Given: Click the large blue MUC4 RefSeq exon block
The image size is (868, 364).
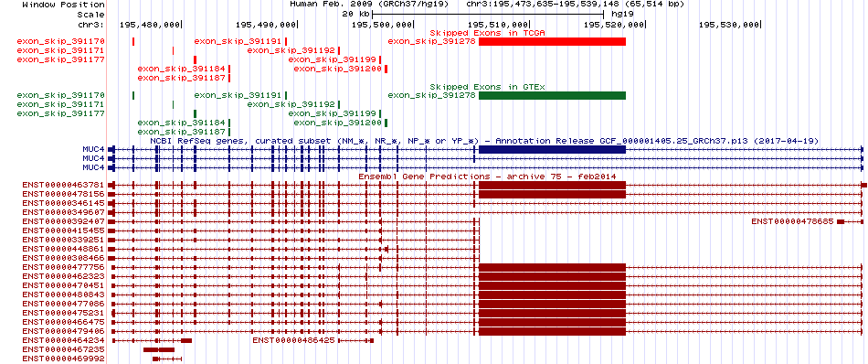Looking at the screenshot, I should click(x=552, y=150).
